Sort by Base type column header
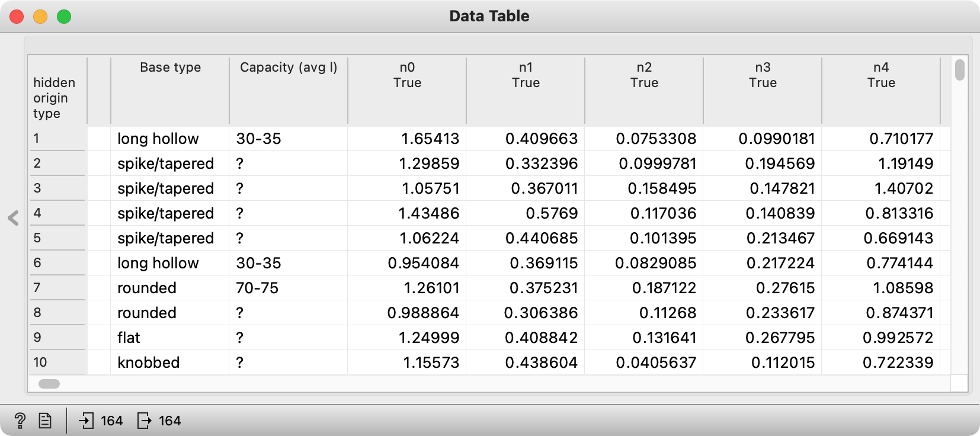This screenshot has height=436, width=980. click(x=170, y=91)
